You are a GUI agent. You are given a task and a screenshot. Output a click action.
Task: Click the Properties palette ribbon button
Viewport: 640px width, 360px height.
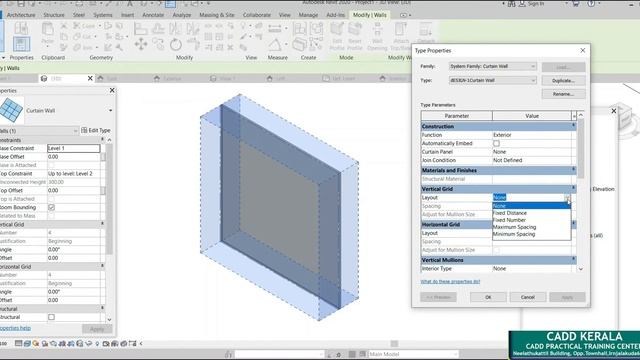pyautogui.click(x=21, y=44)
